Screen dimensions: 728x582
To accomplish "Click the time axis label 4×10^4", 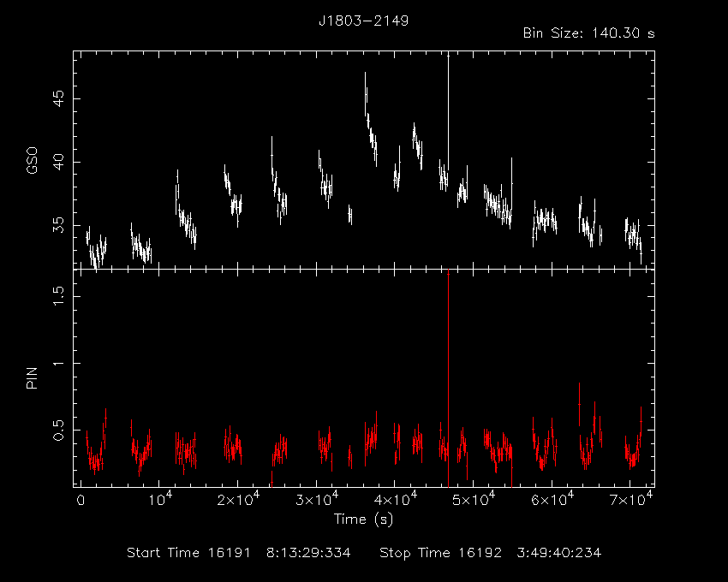I will click(x=396, y=499).
